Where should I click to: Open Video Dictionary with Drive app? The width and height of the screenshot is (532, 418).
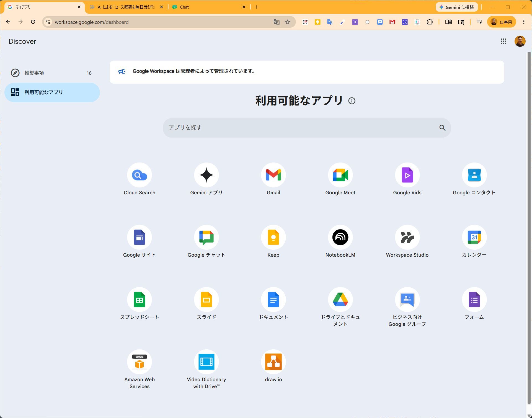206,369
